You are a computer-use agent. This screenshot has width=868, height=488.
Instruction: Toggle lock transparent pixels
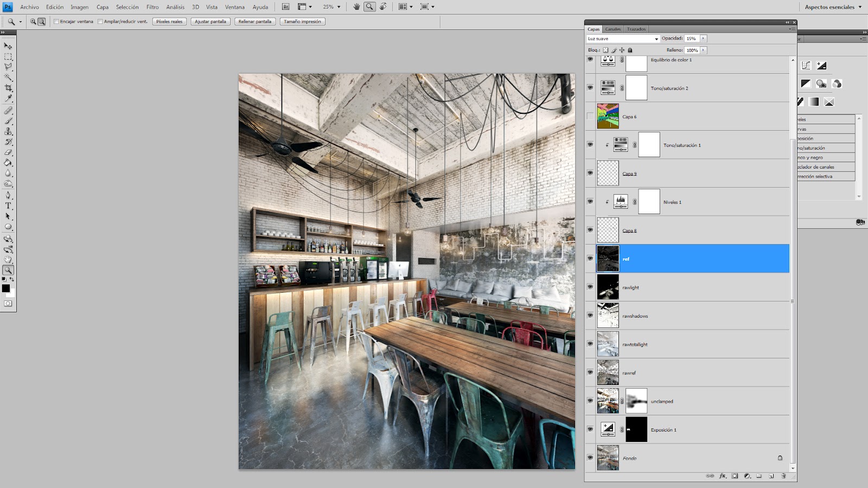[x=606, y=50]
